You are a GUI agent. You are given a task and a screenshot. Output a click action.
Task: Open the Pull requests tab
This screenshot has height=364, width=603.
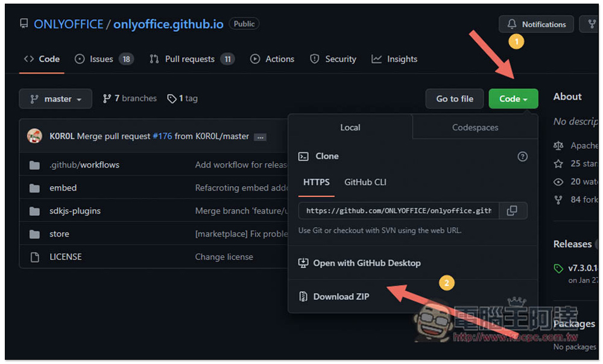[x=191, y=59]
